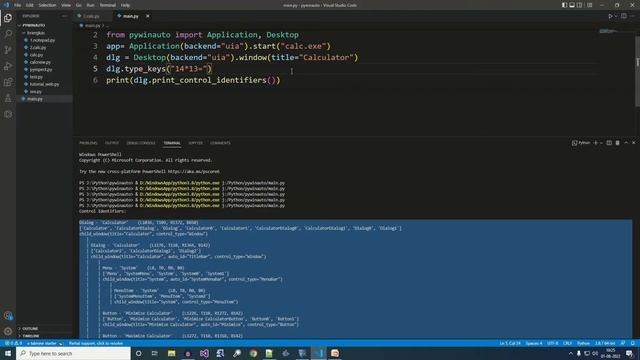Split the editor to the right
Image resolution: width=640 pixels, height=360 pixels.
pyautogui.click(x=624, y=16)
